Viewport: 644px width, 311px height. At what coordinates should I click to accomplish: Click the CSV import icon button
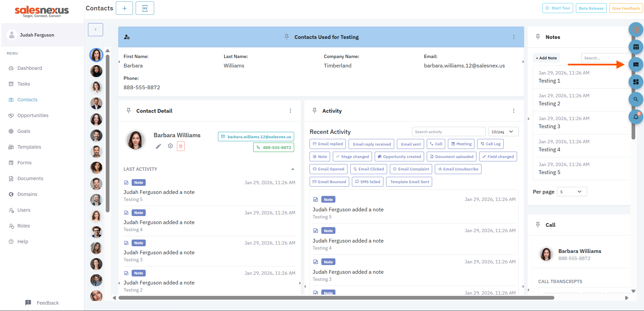coord(145,8)
